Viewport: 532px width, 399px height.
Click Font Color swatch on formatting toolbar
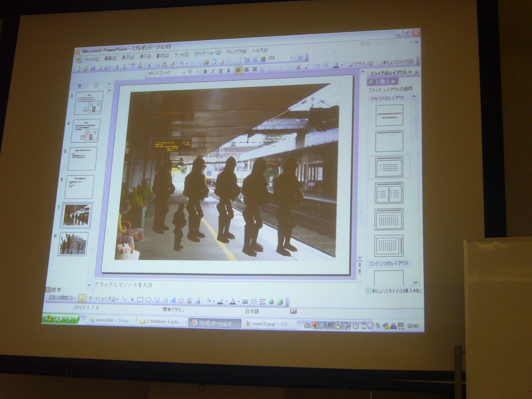pos(336,65)
